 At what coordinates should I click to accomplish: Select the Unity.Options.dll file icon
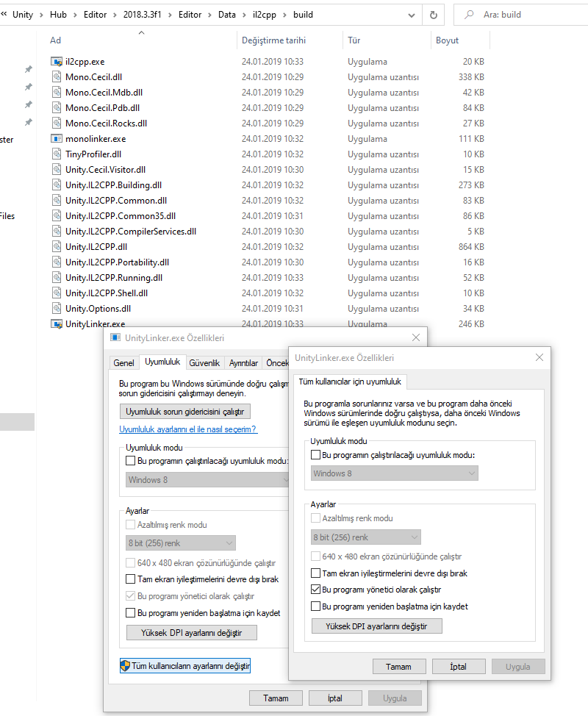point(57,309)
